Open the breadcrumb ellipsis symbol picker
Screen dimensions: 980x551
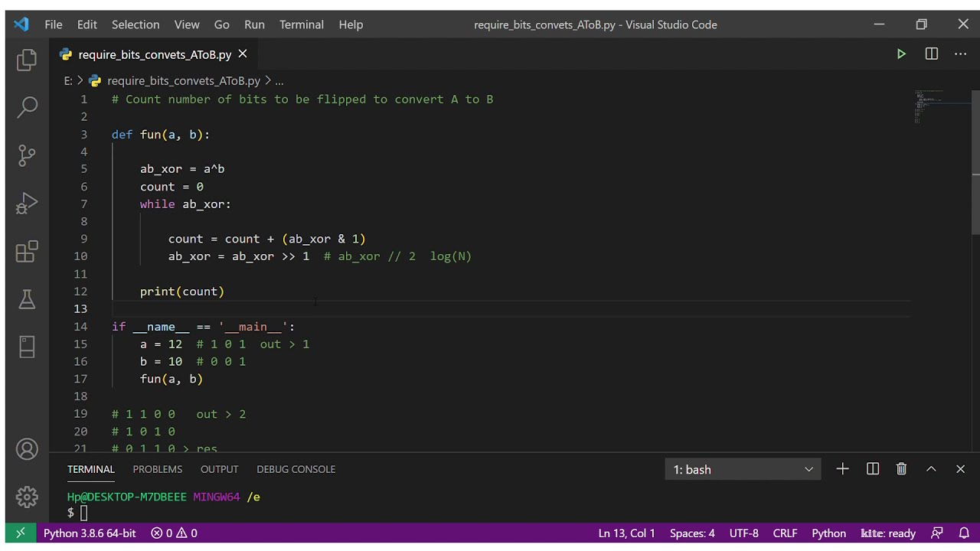[279, 80]
